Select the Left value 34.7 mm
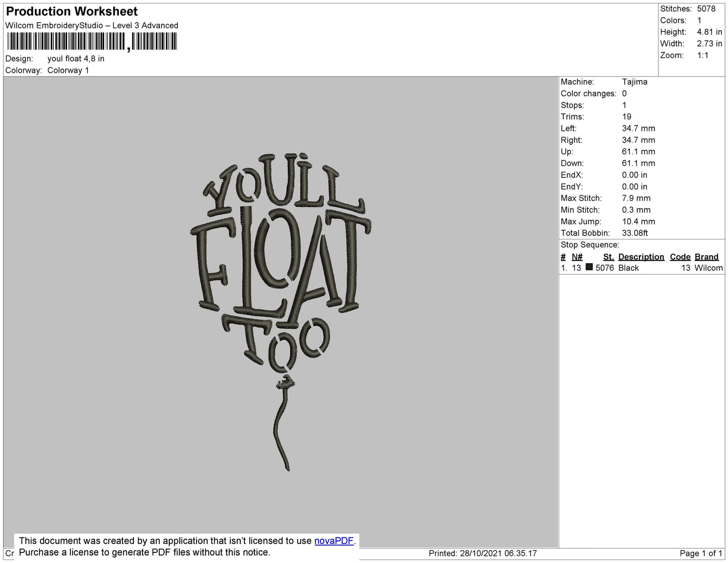Screen dimensions: 728x563 tap(639, 128)
